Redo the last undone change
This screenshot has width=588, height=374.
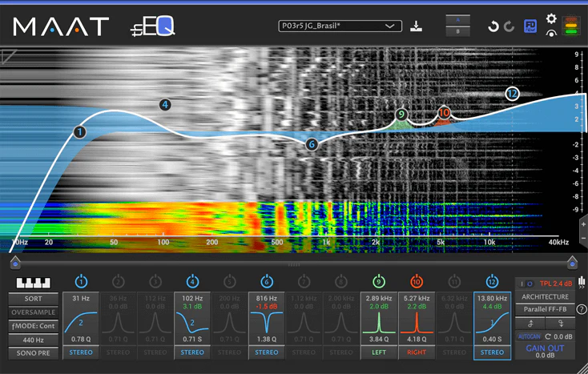pos(509,26)
